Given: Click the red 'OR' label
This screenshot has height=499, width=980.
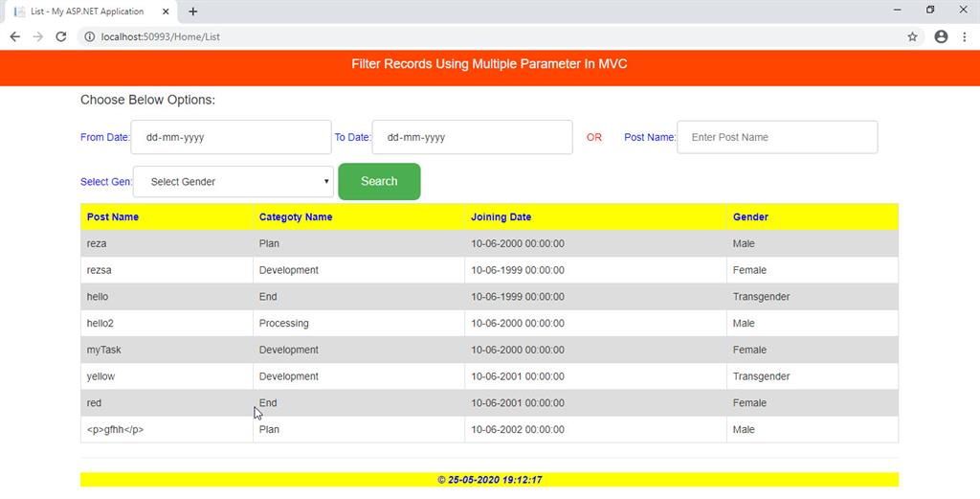Looking at the screenshot, I should click(x=594, y=137).
